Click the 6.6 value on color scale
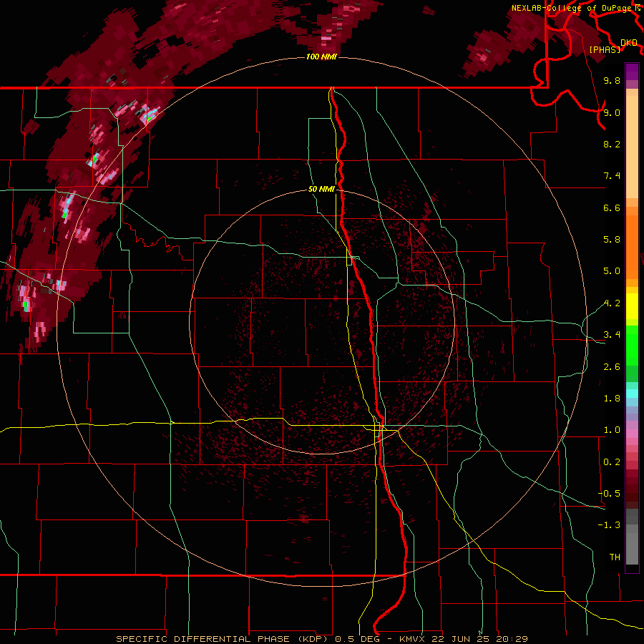Image resolution: width=644 pixels, height=644 pixels. coord(612,208)
